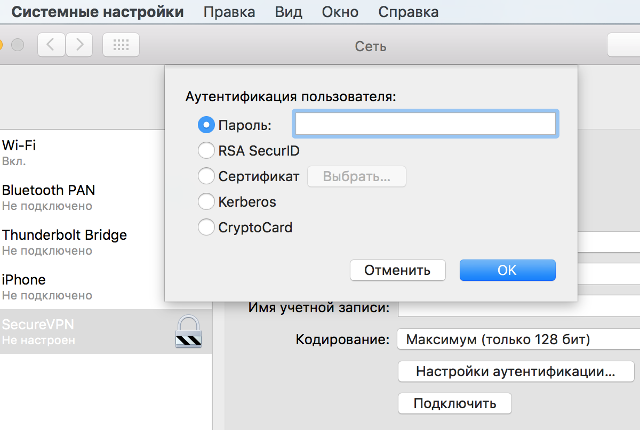The image size is (640, 430).
Task: Click the Подключить button
Action: [455, 403]
